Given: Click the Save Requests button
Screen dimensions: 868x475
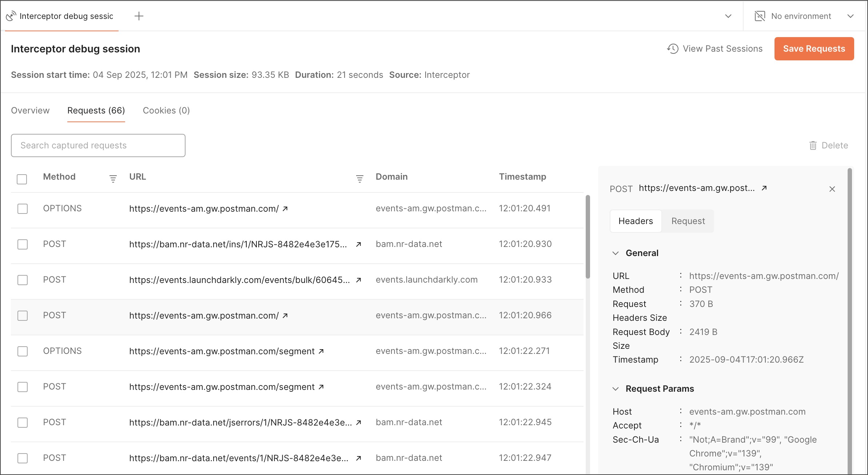Looking at the screenshot, I should tap(814, 49).
